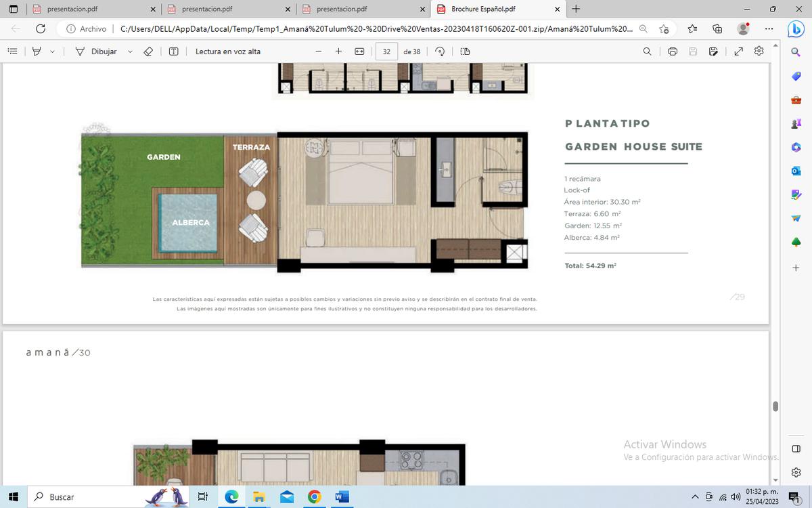Viewport: 812px width, 508px height.
Task: Click the page number input field
Action: tap(386, 51)
